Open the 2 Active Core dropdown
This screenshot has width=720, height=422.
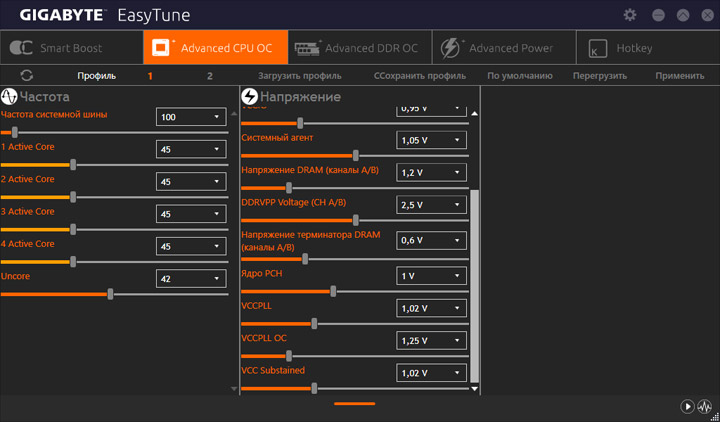tap(191, 181)
